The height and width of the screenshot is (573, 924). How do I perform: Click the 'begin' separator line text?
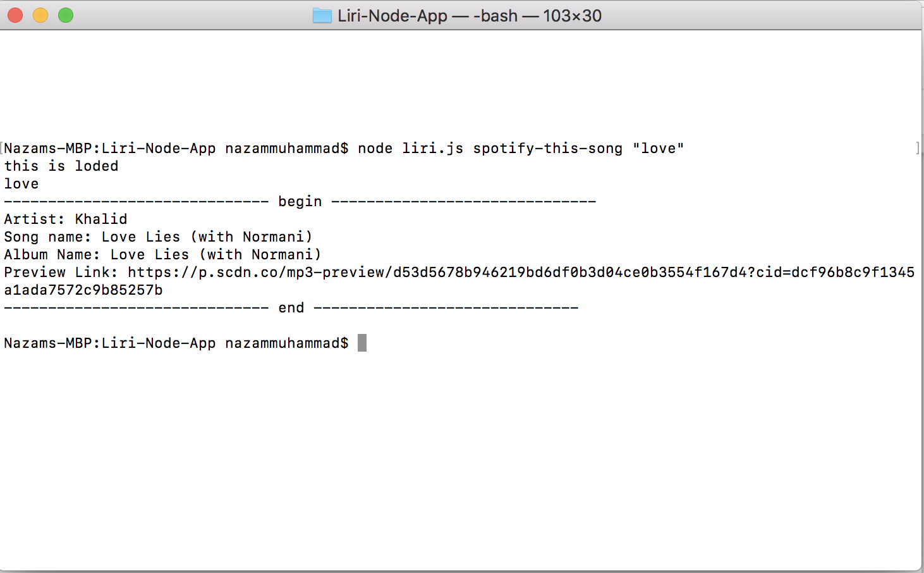coord(300,202)
